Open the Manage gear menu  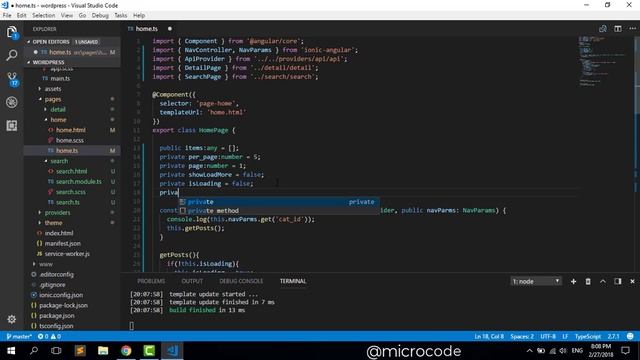[x=12, y=319]
